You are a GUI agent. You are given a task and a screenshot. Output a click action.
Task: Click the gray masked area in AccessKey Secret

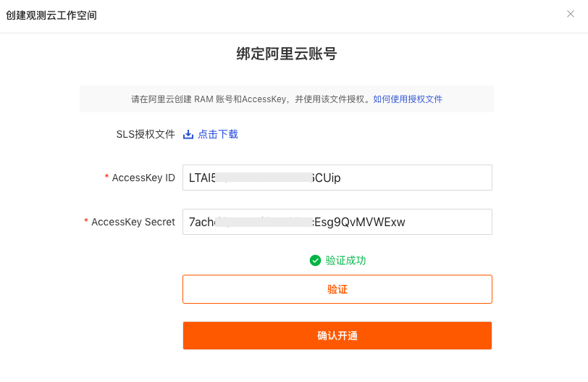pos(264,222)
